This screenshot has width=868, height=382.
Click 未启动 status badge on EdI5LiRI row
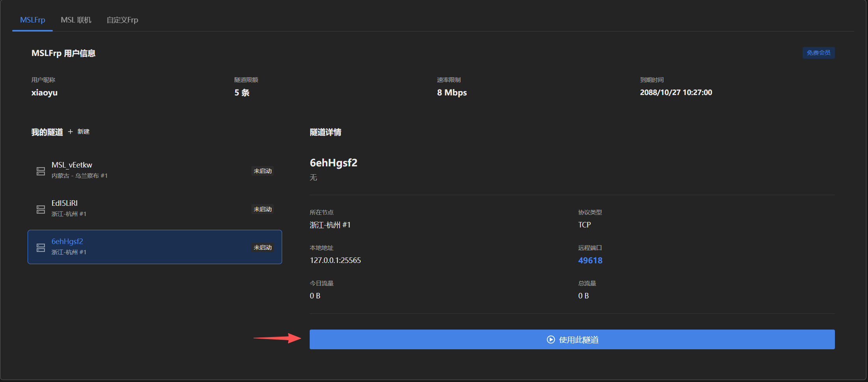(262, 209)
